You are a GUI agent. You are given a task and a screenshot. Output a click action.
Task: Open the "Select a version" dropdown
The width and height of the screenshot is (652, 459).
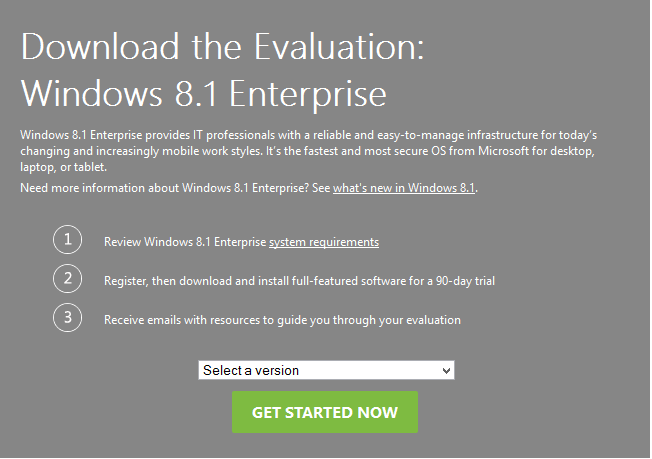point(319,370)
